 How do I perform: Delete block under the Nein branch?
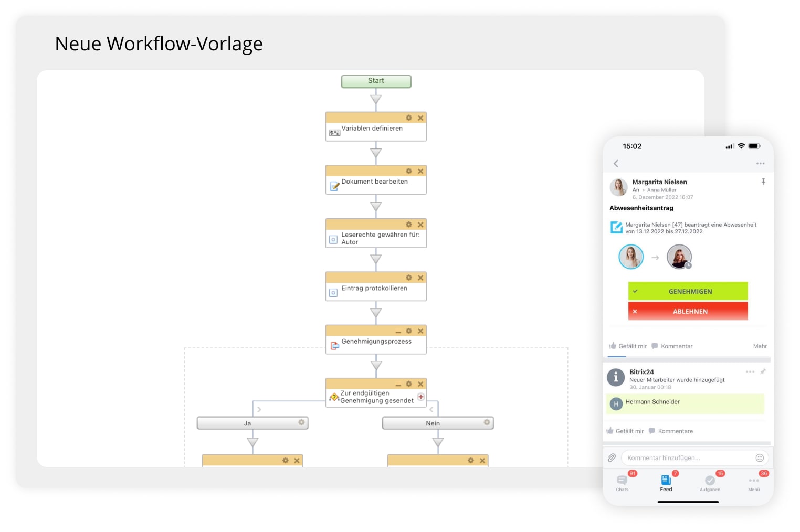pos(482,460)
